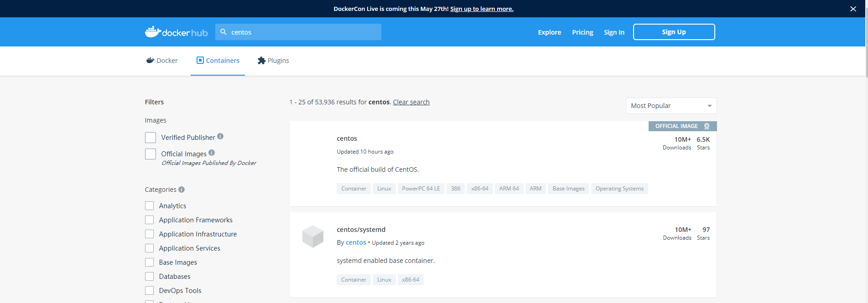The image size is (868, 303).
Task: Click the 'Updated 10 hours ago' text
Action: [365, 152]
